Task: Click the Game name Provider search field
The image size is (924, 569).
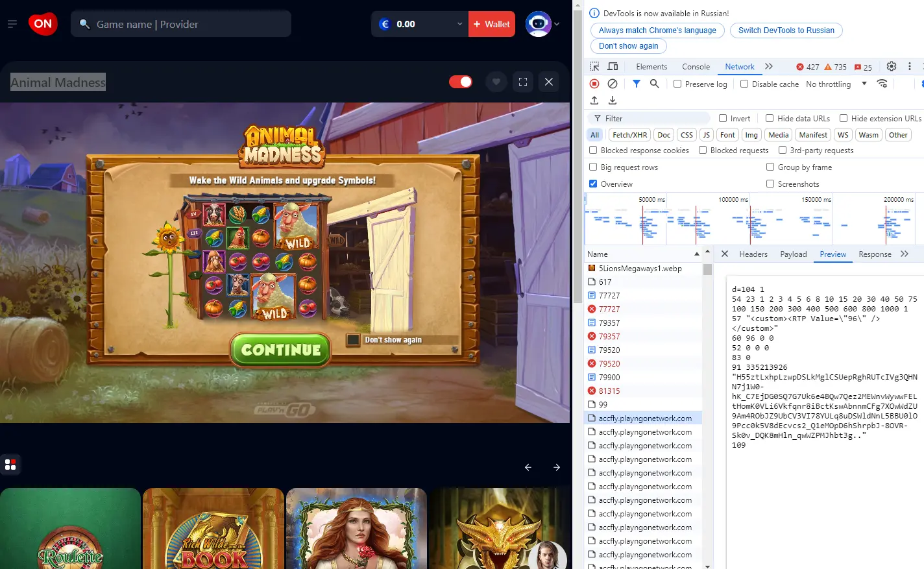Action: coord(181,24)
